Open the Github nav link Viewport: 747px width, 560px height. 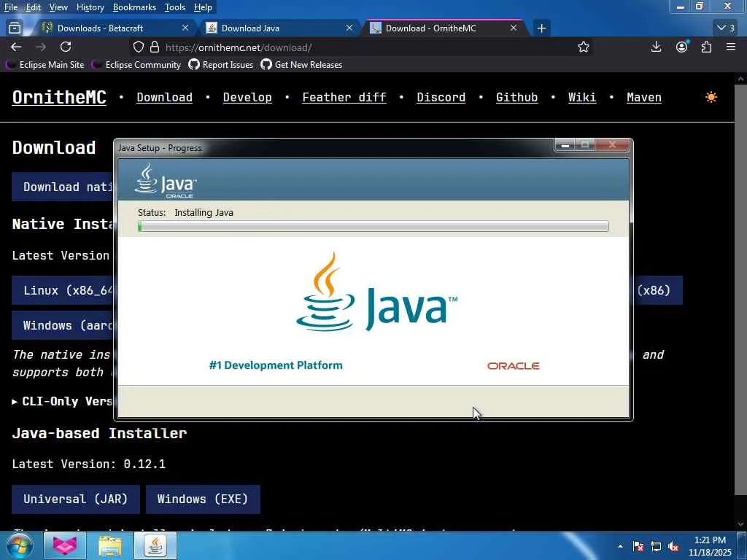(516, 97)
